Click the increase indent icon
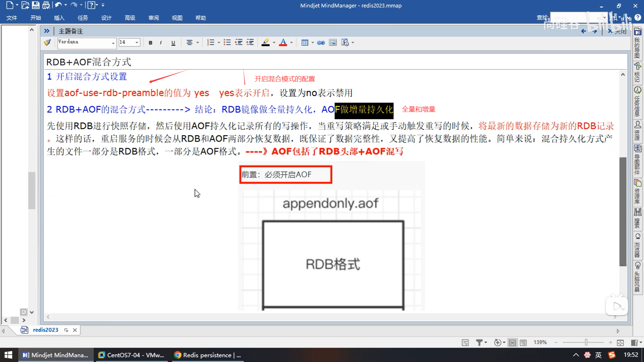Image resolution: width=644 pixels, height=362 pixels. 250,43
